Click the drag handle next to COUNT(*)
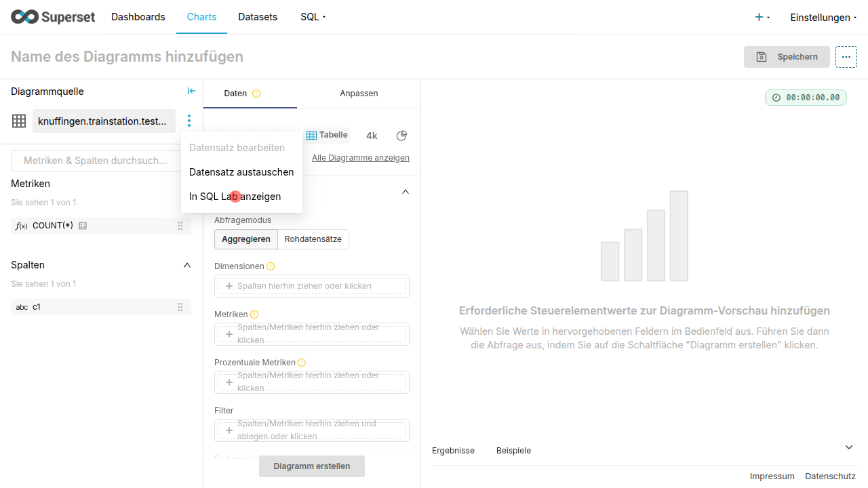The height and width of the screenshot is (488, 868). coord(180,226)
